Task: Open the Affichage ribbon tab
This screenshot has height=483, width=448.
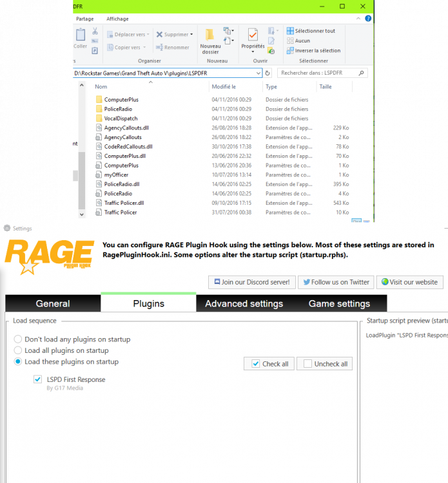Action: (117, 19)
